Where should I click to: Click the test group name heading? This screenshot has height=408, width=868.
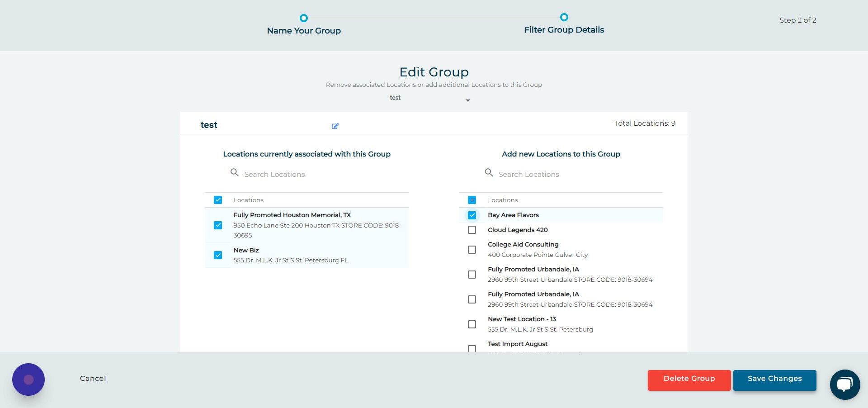click(209, 125)
